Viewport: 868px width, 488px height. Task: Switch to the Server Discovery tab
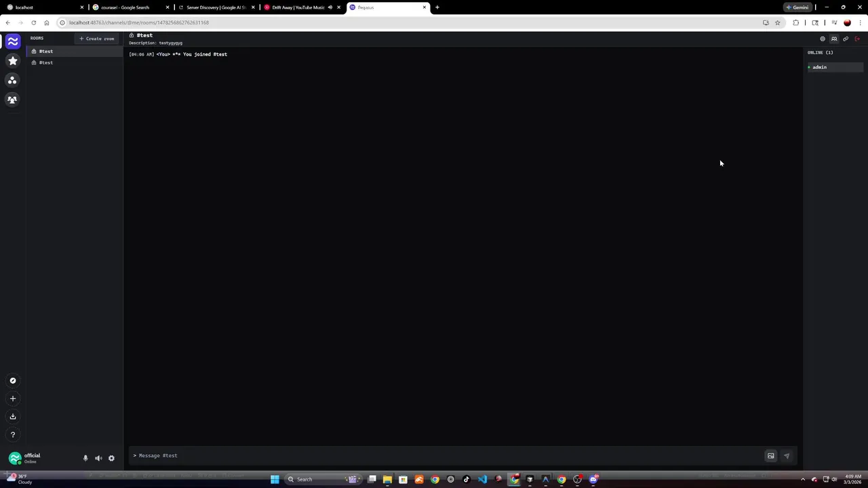pyautogui.click(x=216, y=7)
